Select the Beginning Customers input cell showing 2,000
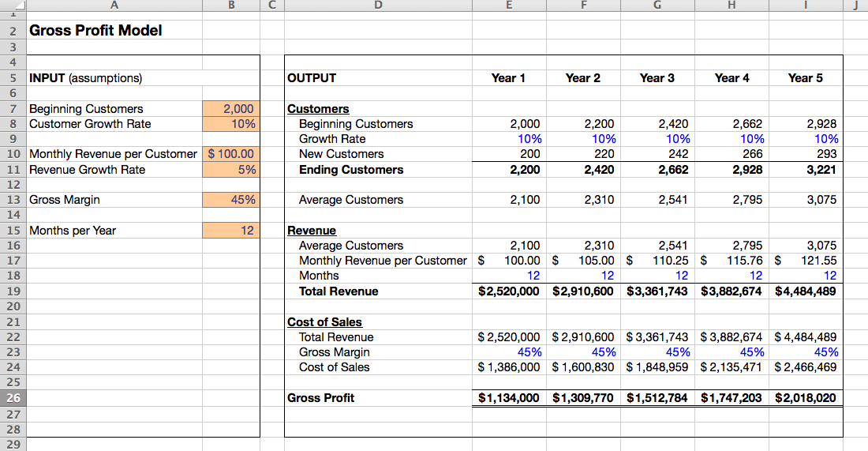The height and width of the screenshot is (451, 868). [230, 109]
